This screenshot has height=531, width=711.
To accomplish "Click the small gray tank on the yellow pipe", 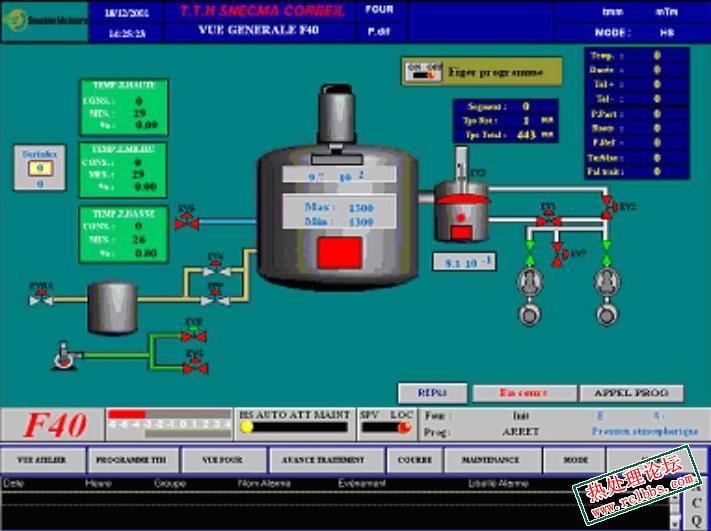I will point(112,308).
